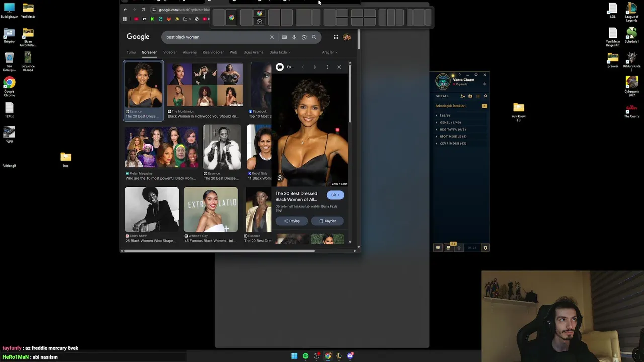Click the Git button to visit page

(x=335, y=195)
